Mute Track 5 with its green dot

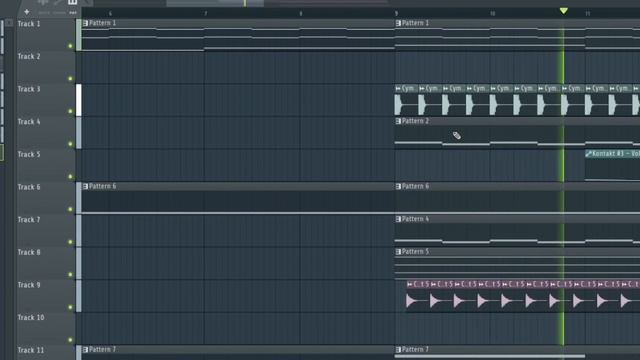tap(70, 177)
